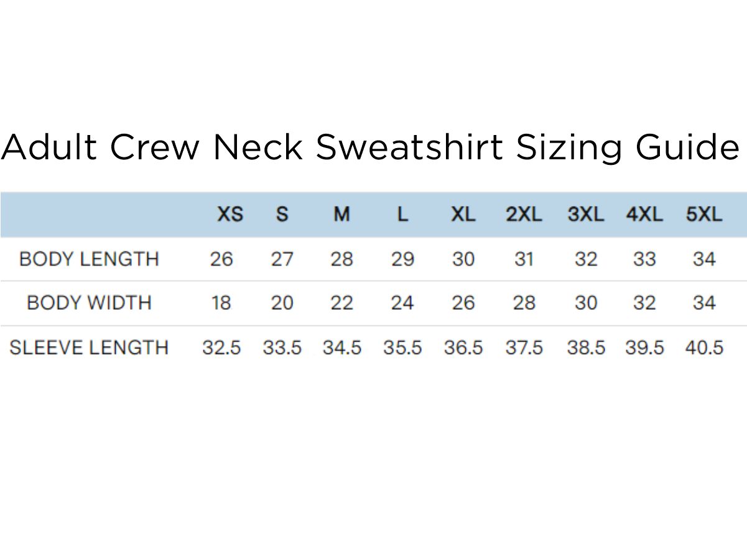Click body length value 31 under 2XL
This screenshot has height=560, width=747.
524,259
